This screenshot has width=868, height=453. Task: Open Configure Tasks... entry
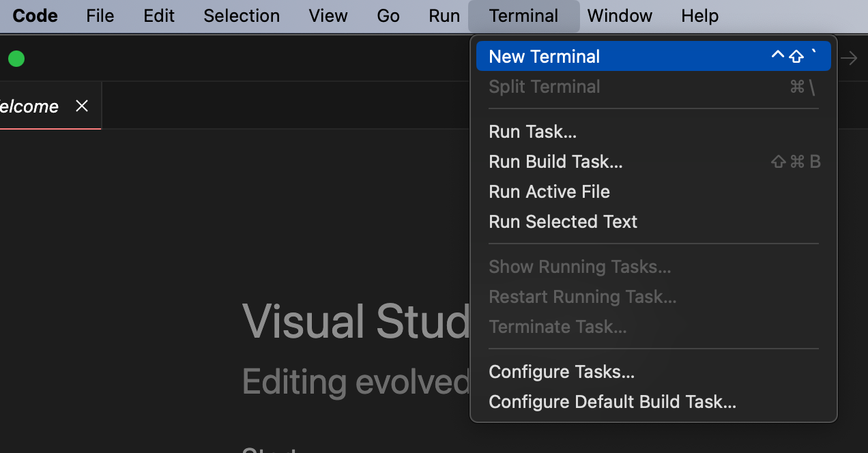pos(561,372)
